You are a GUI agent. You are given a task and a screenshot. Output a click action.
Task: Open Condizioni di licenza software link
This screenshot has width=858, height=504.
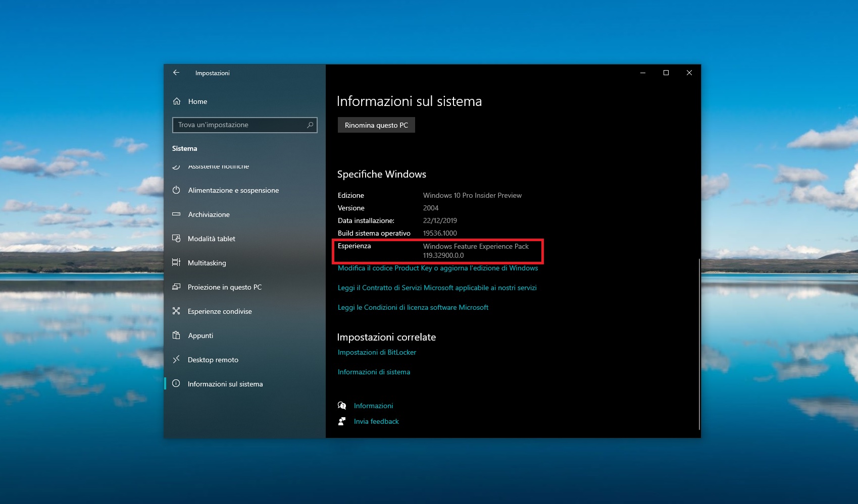point(413,307)
